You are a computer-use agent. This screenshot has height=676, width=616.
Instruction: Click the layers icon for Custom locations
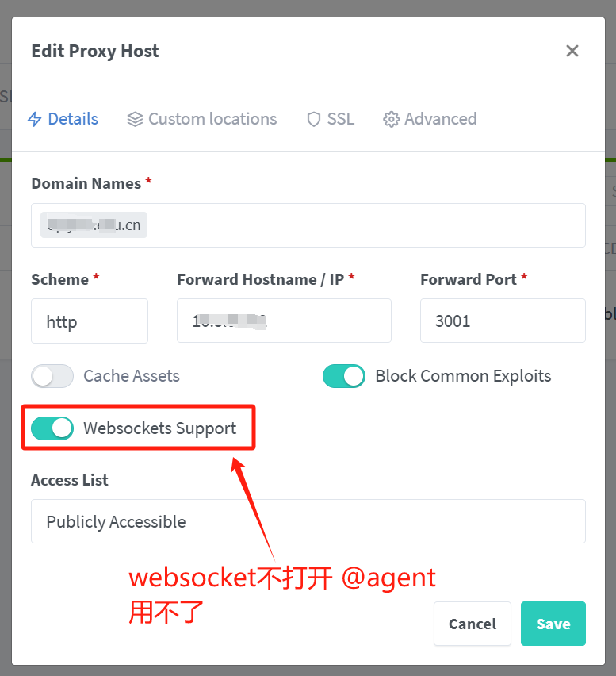(x=135, y=119)
